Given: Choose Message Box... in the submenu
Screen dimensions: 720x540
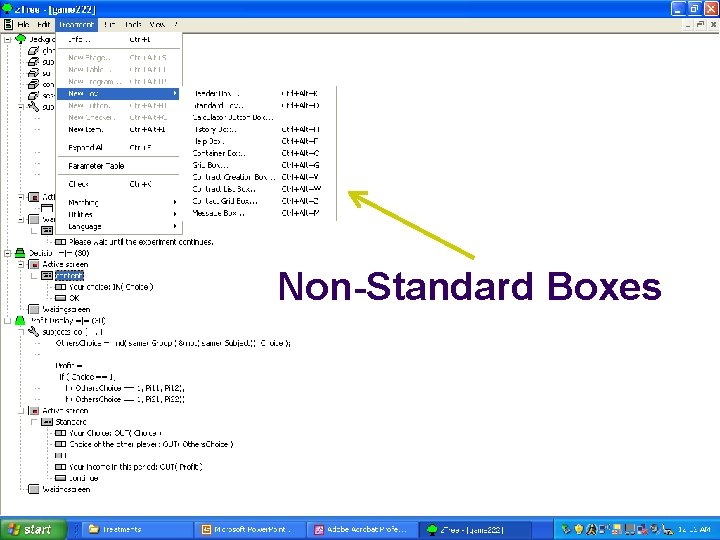Looking at the screenshot, I should (259, 213).
